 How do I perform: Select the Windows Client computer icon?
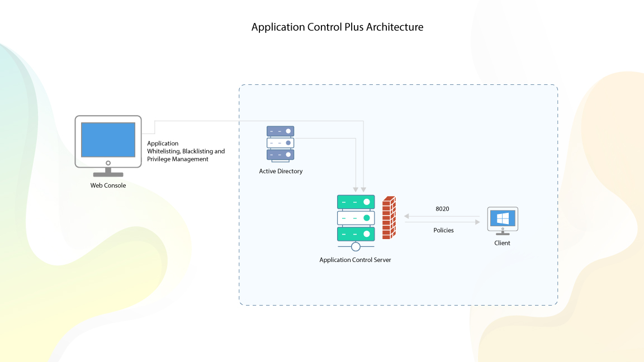pos(503,221)
